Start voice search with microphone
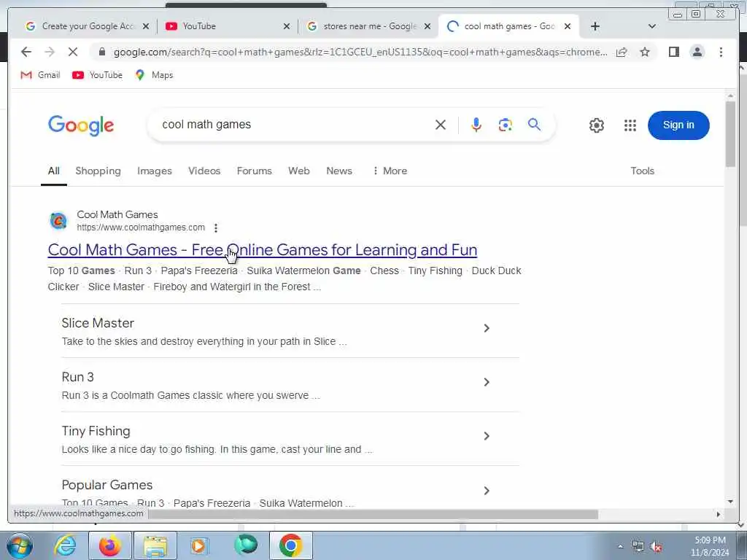747x560 pixels. pyautogui.click(x=476, y=125)
